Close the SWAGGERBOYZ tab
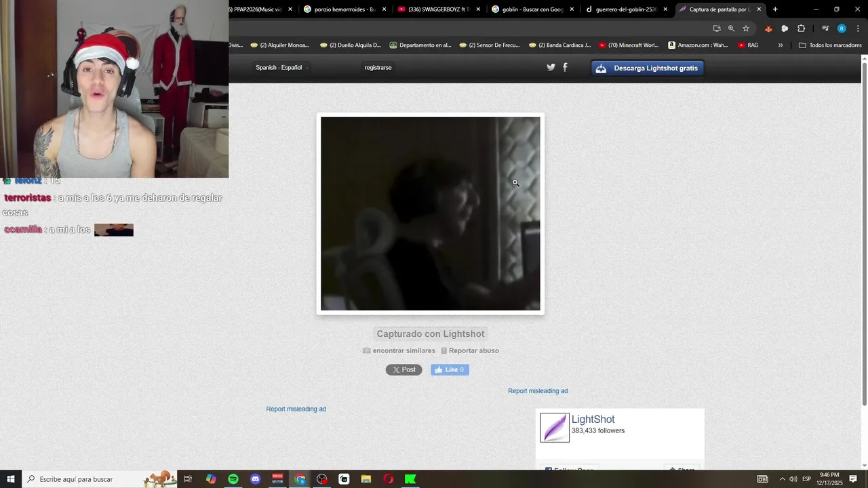The image size is (868, 488). 478,9
